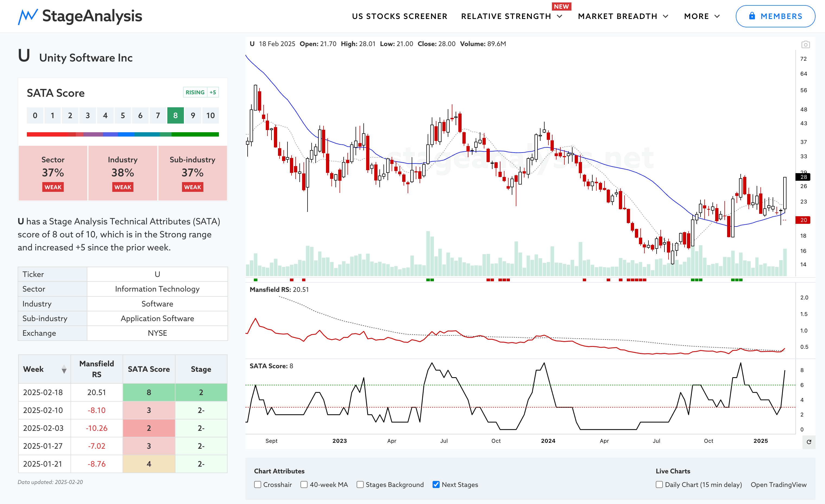Select SATA score box 8
825x504 pixels.
tap(175, 115)
